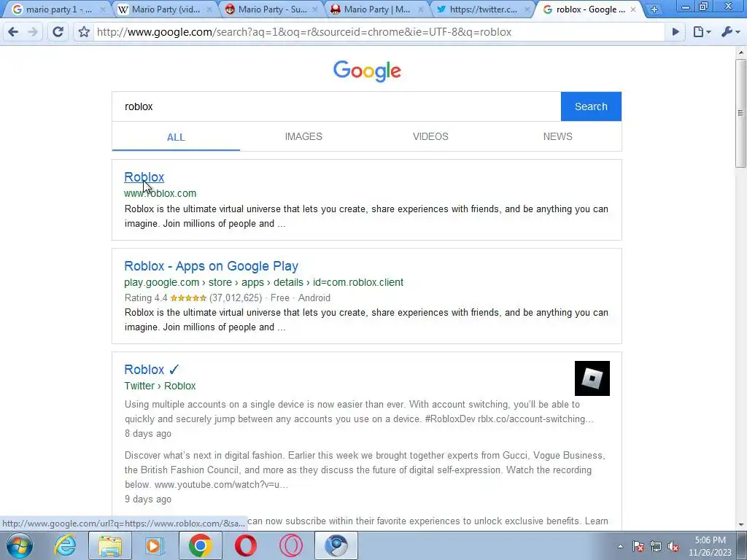Screen dimensions: 747x560
Task: Go back using the back arrow
Action: pos(13,32)
